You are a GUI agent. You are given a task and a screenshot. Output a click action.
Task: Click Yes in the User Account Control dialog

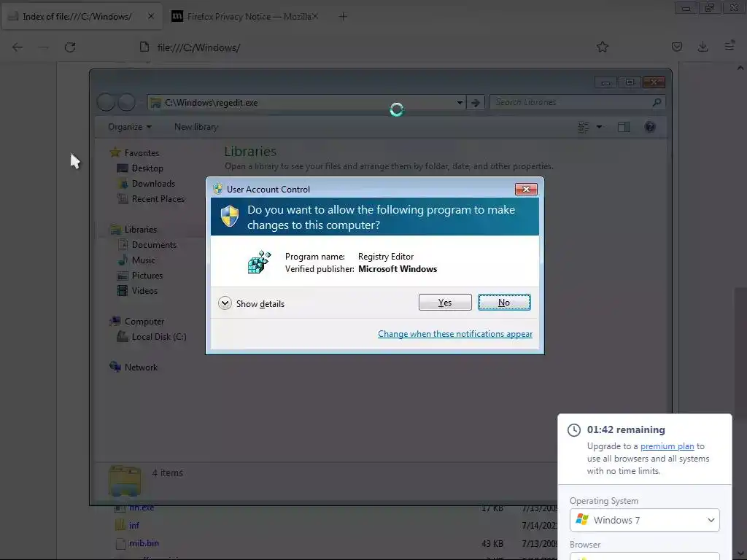click(445, 303)
